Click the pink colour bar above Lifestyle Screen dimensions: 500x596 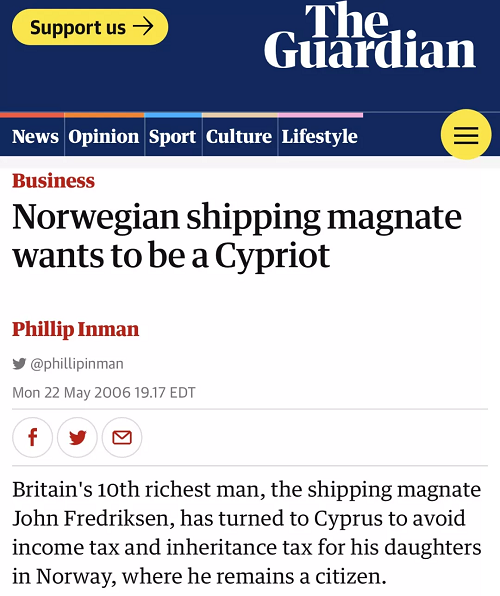tap(320, 115)
